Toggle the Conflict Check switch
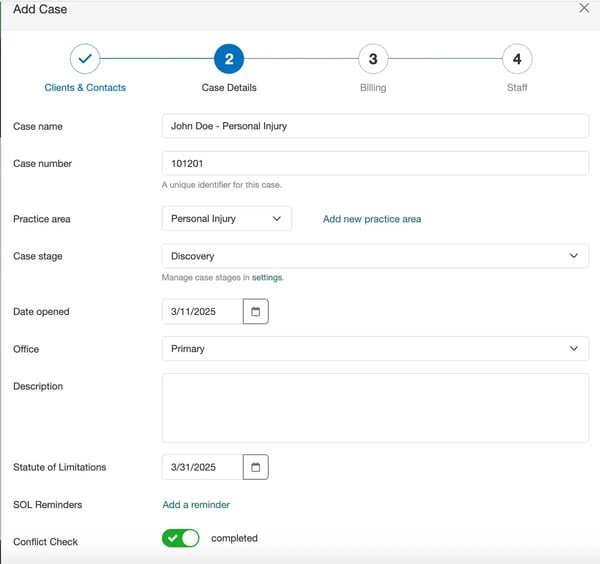Image resolution: width=600 pixels, height=564 pixels. [x=181, y=538]
